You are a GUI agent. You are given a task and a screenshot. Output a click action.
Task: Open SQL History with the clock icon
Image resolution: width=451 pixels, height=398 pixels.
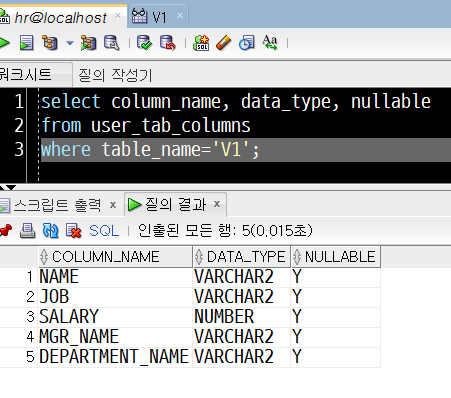tap(247, 43)
